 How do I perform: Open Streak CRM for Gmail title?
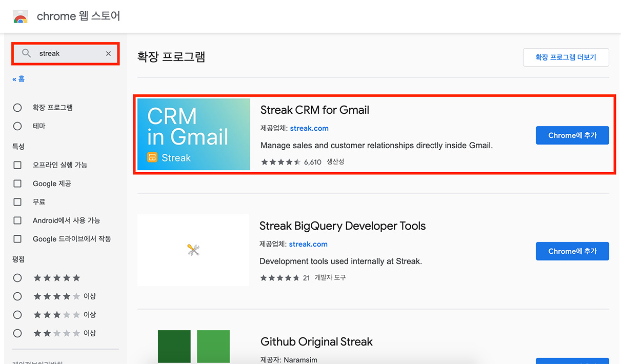coord(315,110)
